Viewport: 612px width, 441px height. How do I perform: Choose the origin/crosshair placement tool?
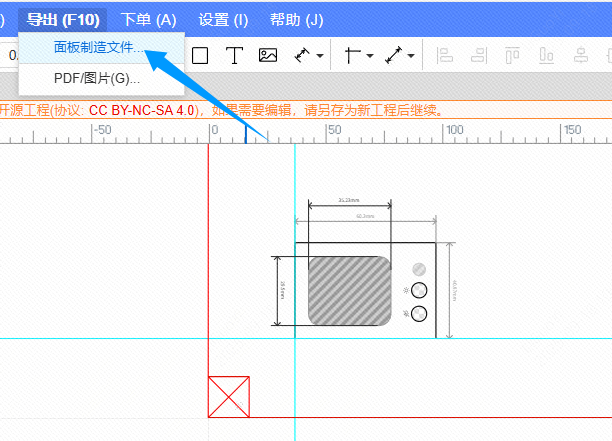click(x=351, y=56)
